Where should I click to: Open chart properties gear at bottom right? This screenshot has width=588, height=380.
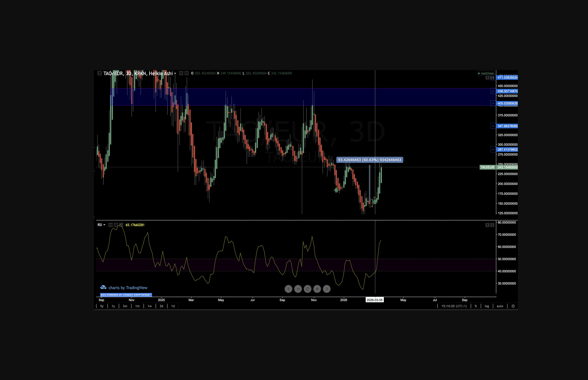click(513, 306)
